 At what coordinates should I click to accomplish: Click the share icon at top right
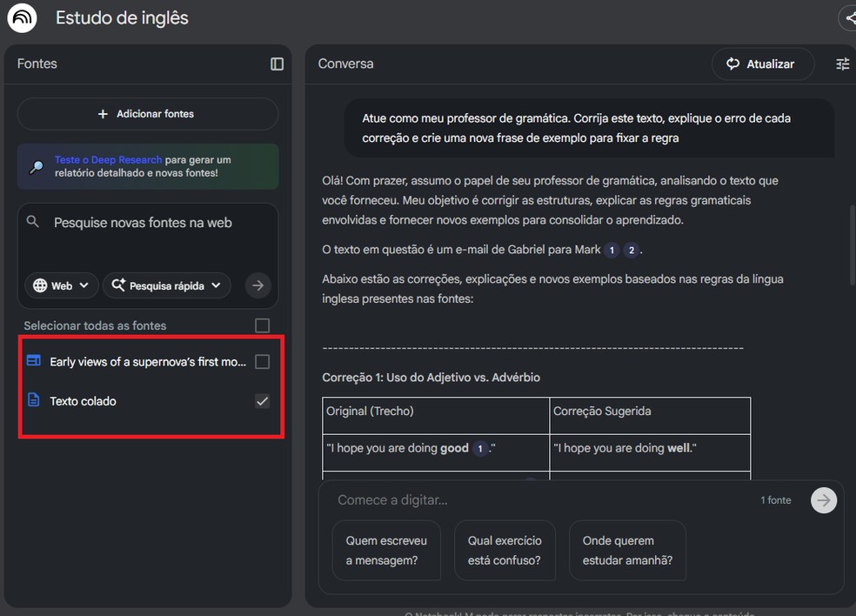coord(848,17)
